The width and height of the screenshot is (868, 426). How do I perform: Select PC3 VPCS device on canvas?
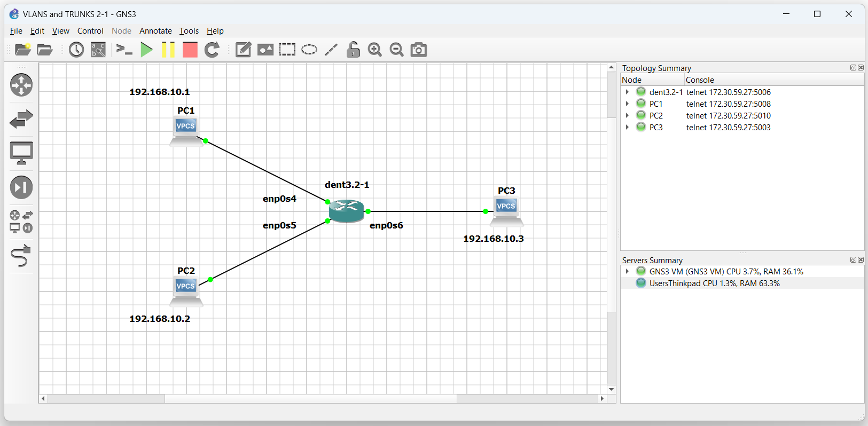pos(506,211)
